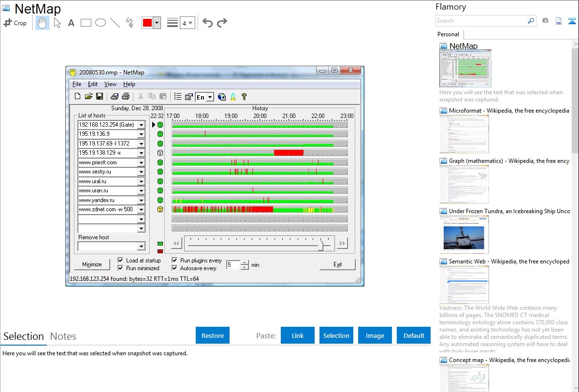
Task: Click the NetMap Save floppy icon
Action: (x=100, y=97)
